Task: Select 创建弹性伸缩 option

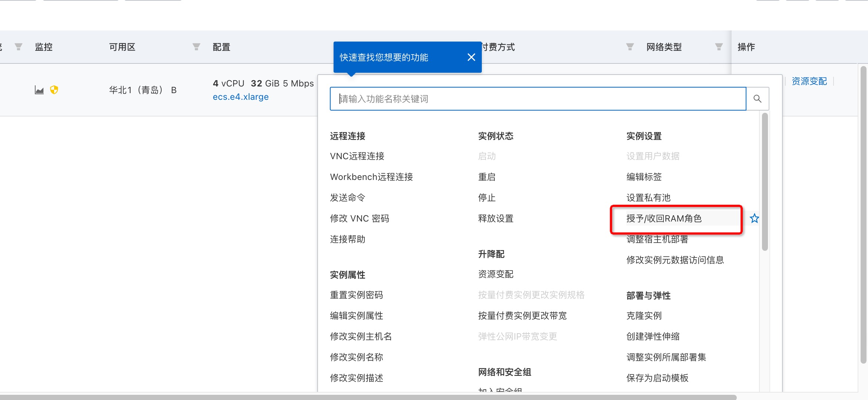Action: [x=653, y=337]
